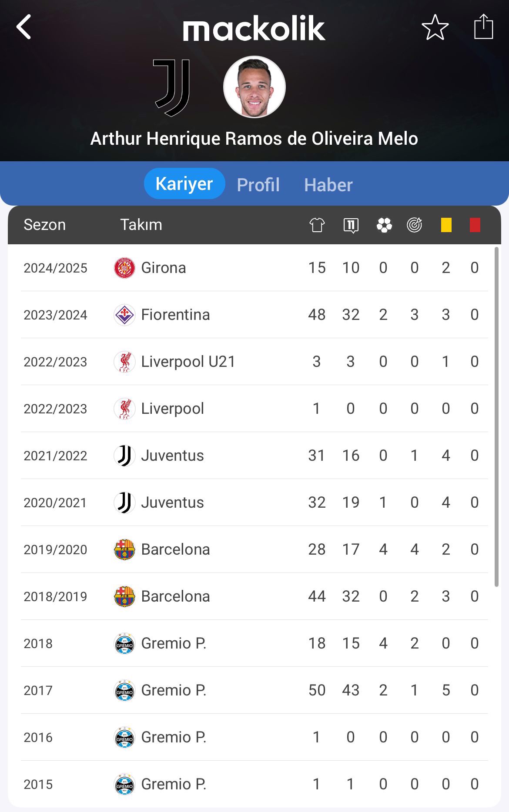Tap the yellow card column header

[446, 225]
